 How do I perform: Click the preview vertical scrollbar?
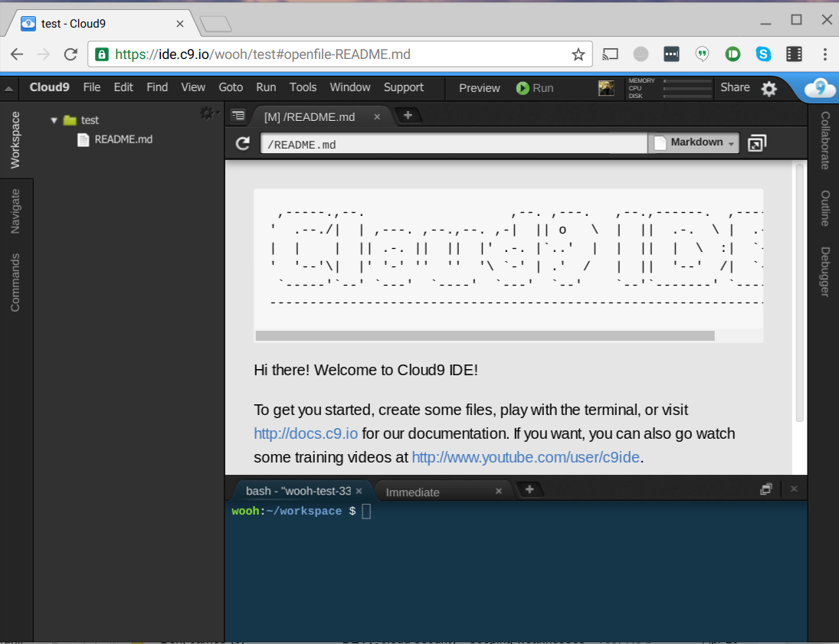click(799, 293)
